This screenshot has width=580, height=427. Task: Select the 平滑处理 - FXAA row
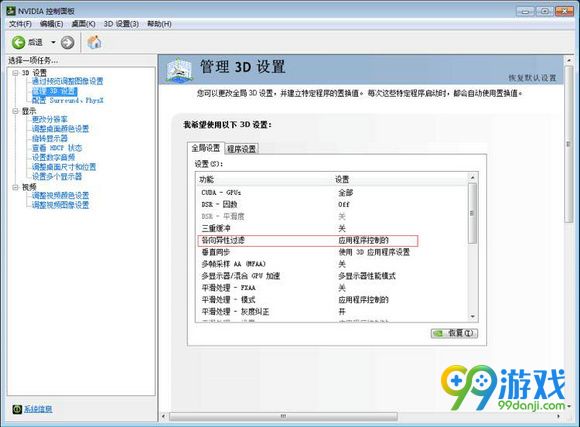tap(332, 288)
